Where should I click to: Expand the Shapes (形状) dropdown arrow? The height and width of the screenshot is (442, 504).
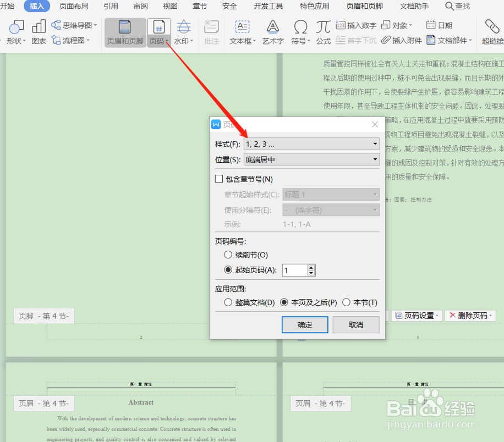click(24, 41)
